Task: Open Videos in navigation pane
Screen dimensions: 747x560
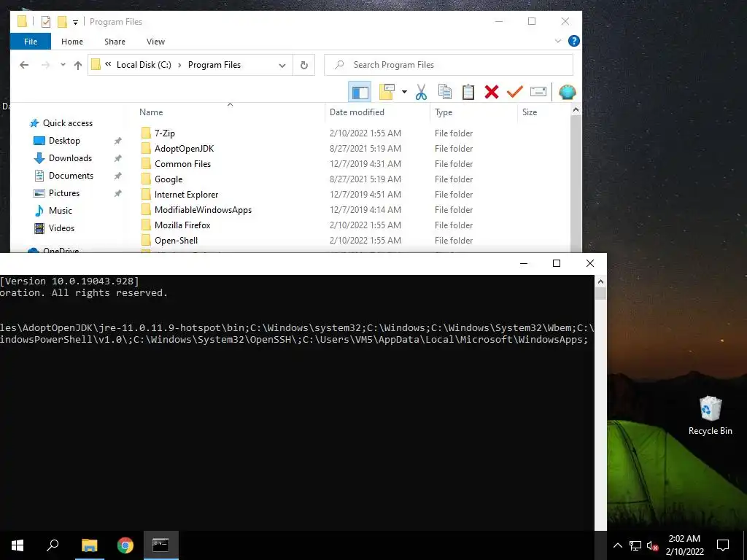Action: pos(61,228)
